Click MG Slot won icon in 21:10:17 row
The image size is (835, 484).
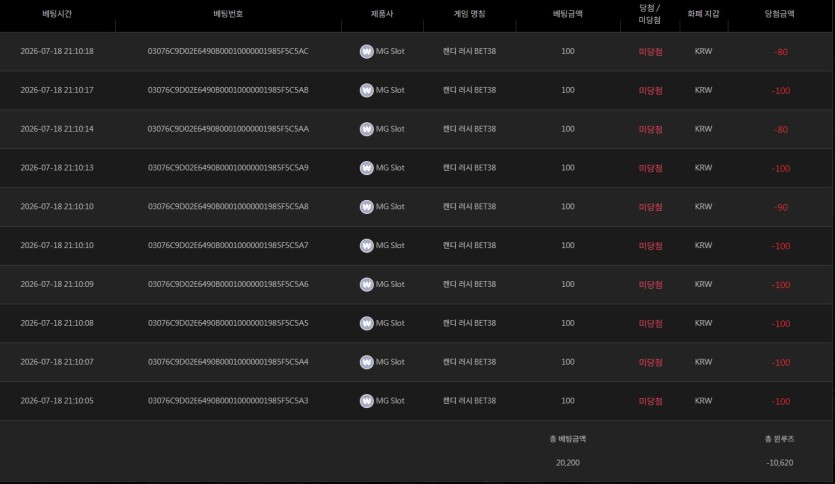pos(366,90)
